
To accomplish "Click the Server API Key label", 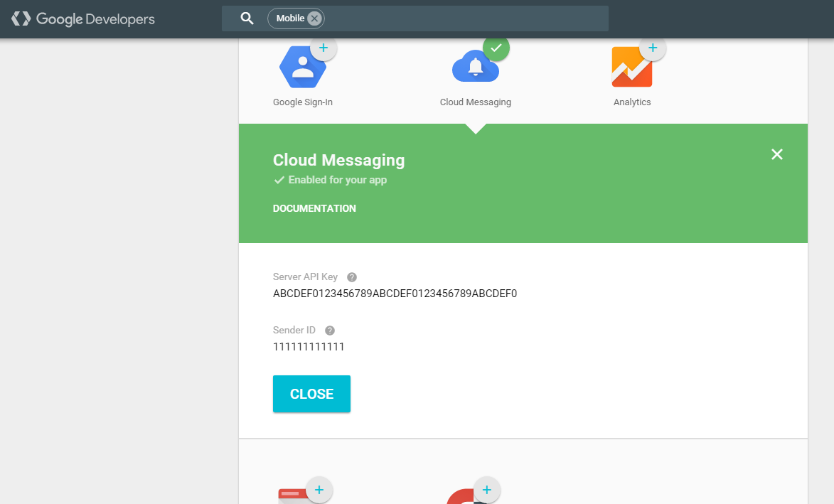I will [305, 277].
